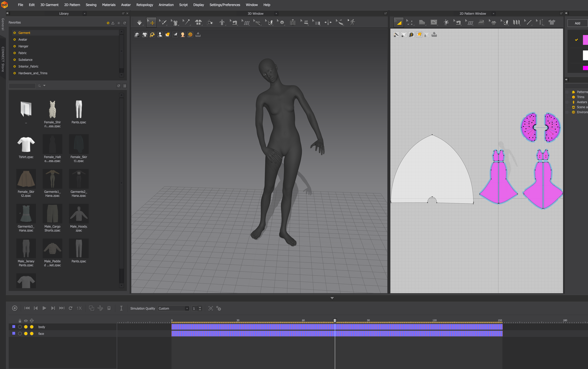Open the Retopology menu
Viewport: 588px width, 369px height.
tap(145, 5)
